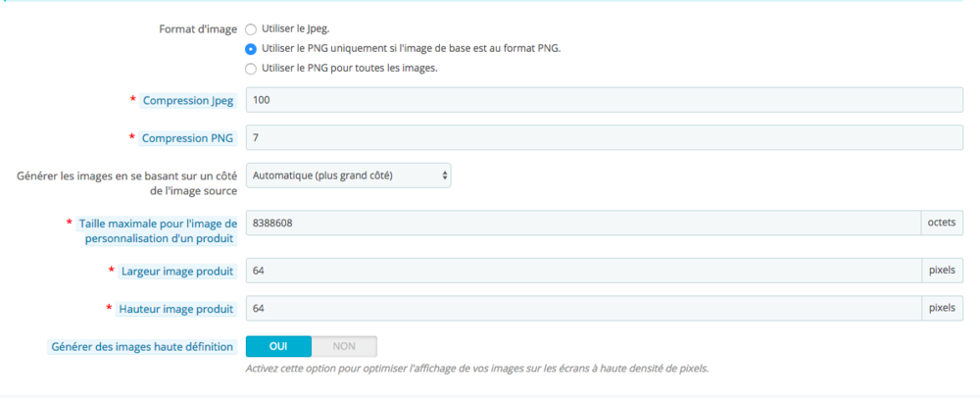Enable high definition images with OUI

click(x=278, y=346)
